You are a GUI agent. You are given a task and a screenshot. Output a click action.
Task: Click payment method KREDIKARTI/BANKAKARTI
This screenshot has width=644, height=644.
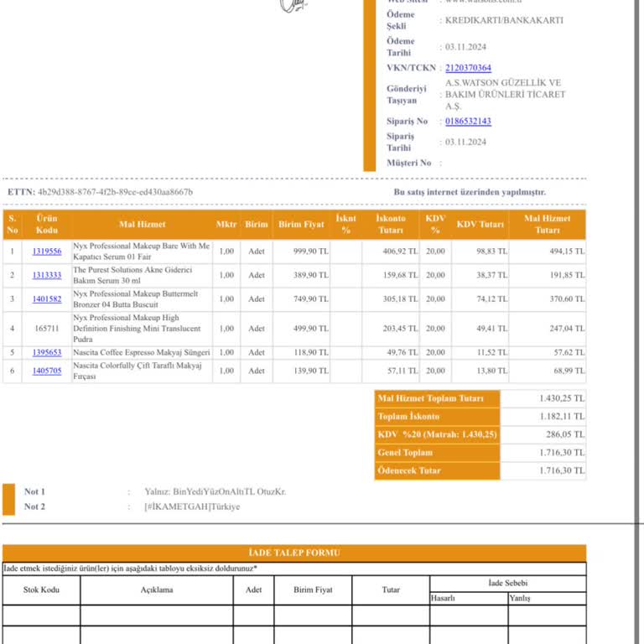504,20
